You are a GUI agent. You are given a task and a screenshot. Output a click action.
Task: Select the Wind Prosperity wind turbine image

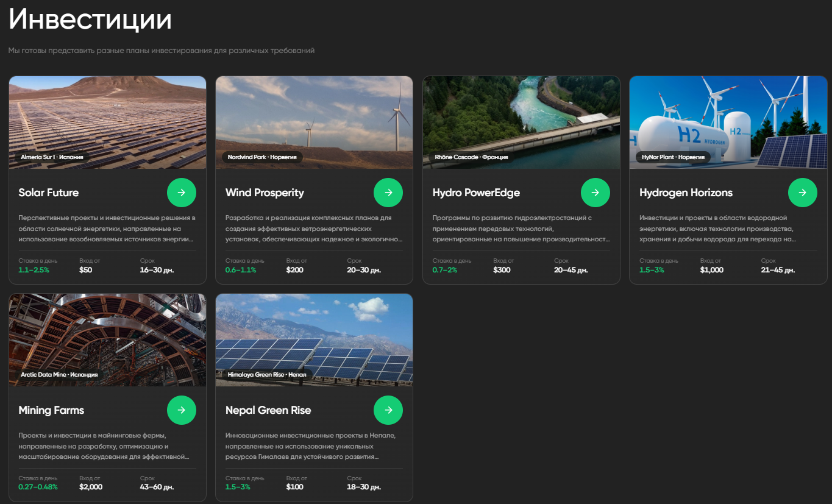pos(314,122)
